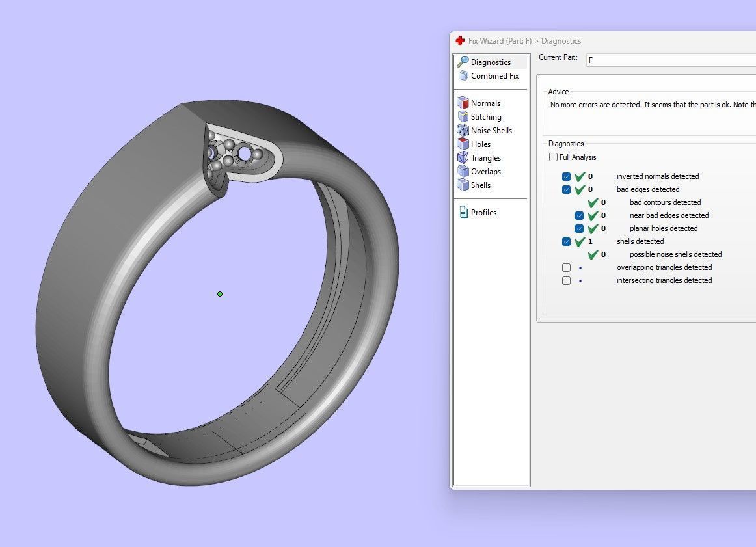Image resolution: width=756 pixels, height=547 pixels.
Task: Click the green checkmark beside inverted normals
Action: (580, 176)
